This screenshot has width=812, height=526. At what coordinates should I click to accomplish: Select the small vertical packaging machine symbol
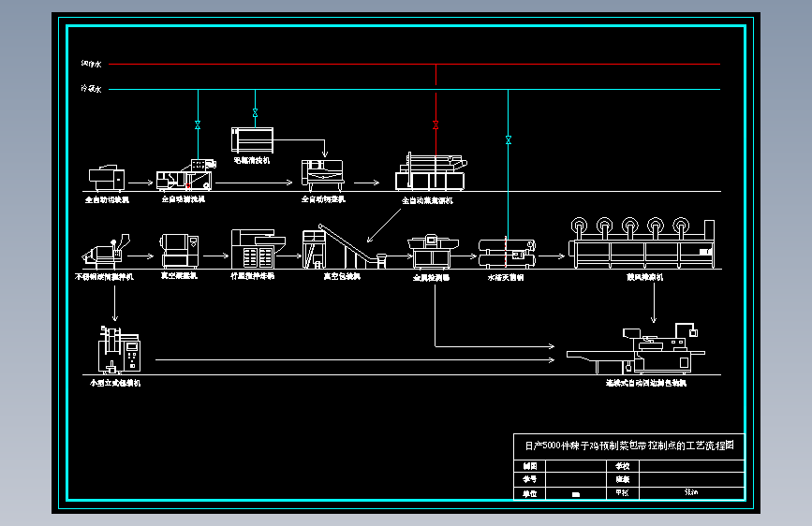(x=119, y=350)
